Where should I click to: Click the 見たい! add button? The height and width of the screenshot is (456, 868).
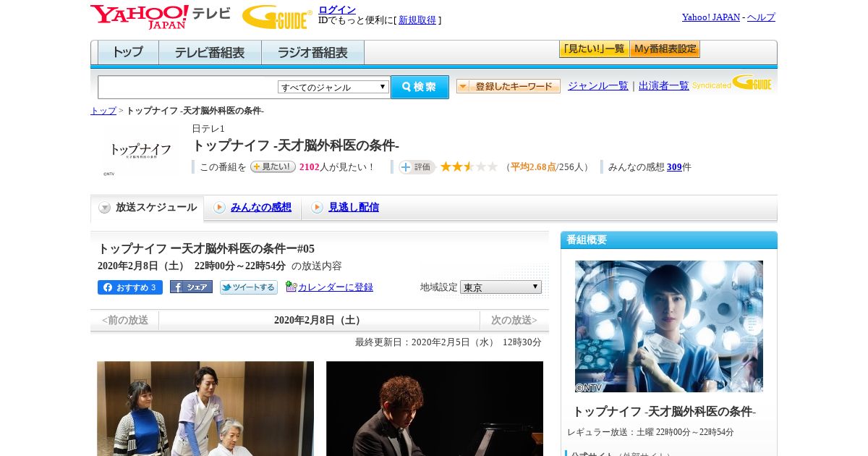tap(273, 166)
